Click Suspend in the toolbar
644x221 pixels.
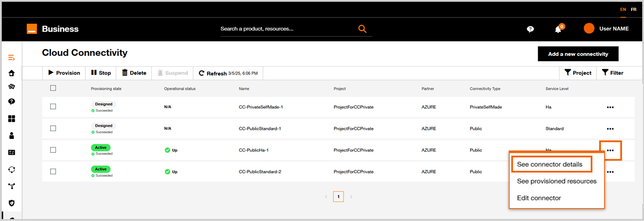pos(172,73)
